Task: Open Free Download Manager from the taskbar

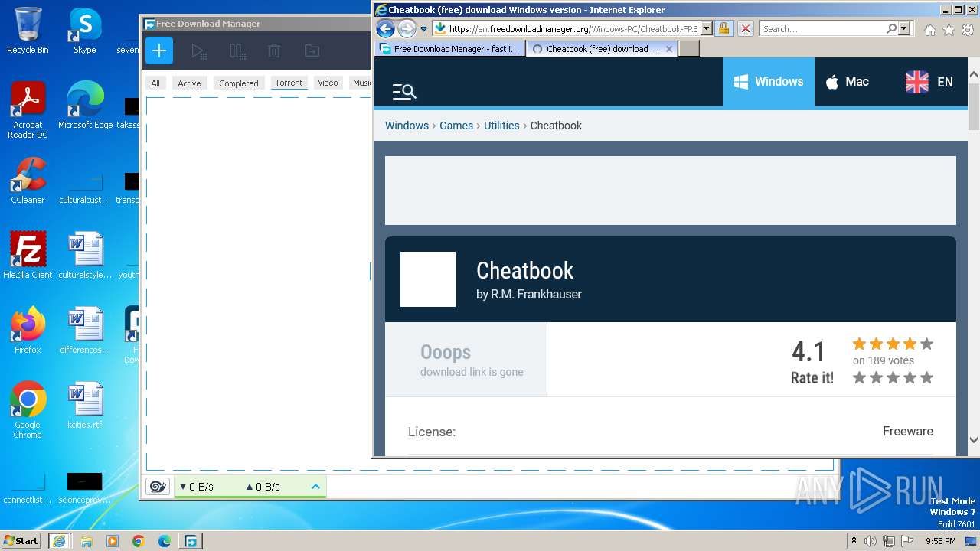Action: click(191, 541)
